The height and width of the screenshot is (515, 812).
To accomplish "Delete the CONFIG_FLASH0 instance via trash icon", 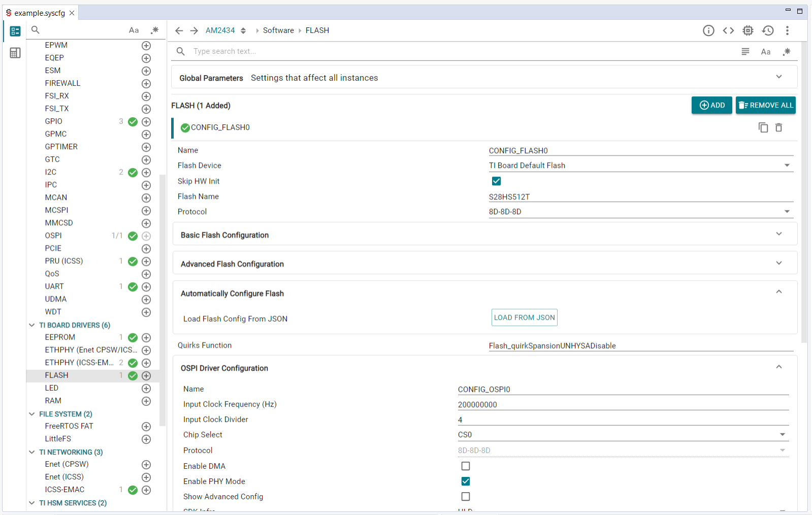I will point(778,127).
